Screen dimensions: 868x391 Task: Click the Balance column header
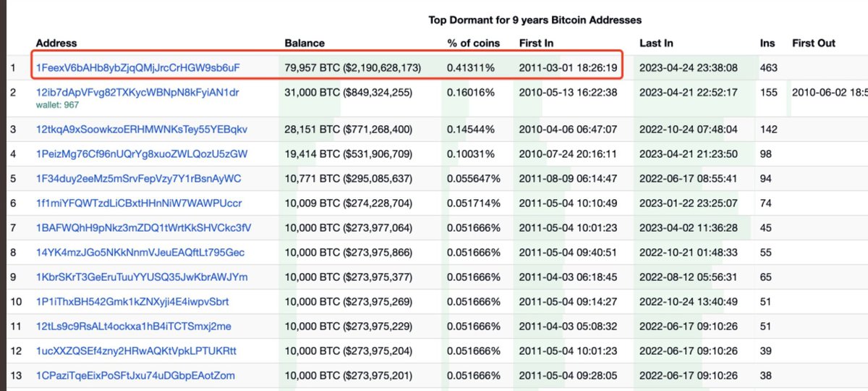click(x=305, y=43)
